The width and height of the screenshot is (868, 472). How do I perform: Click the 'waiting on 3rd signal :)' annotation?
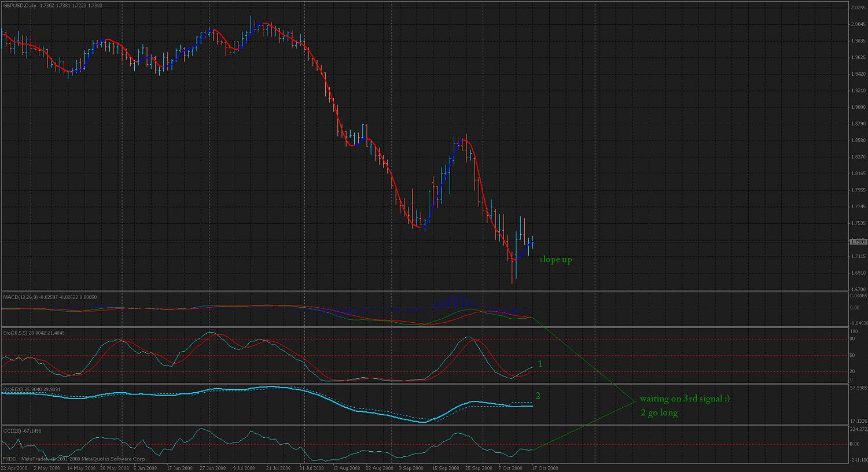pos(685,399)
